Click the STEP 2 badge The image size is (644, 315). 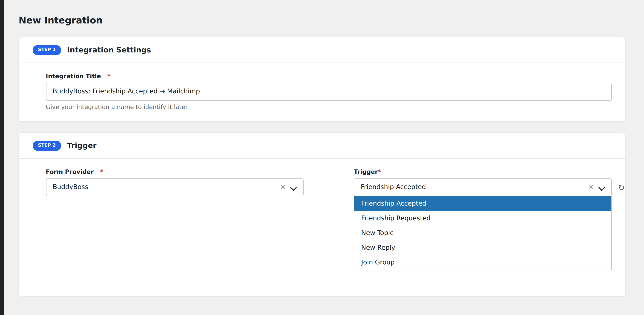coord(47,146)
